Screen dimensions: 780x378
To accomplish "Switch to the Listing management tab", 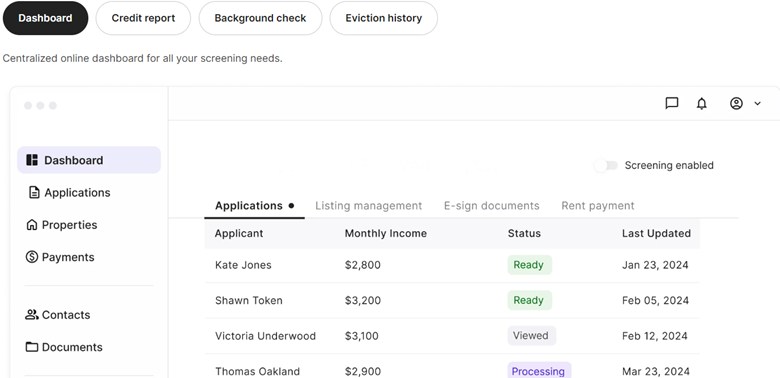I will [x=369, y=206].
